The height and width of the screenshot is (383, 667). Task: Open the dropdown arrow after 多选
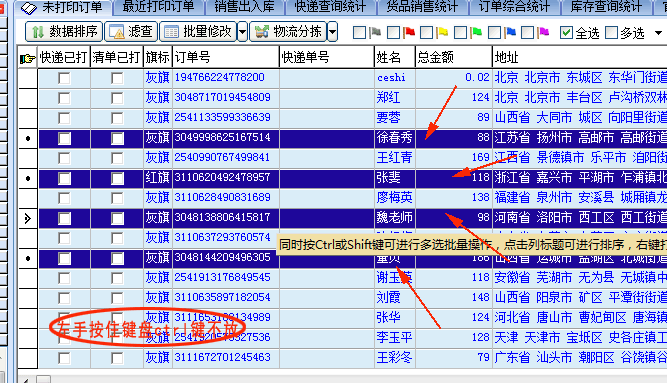pos(658,33)
